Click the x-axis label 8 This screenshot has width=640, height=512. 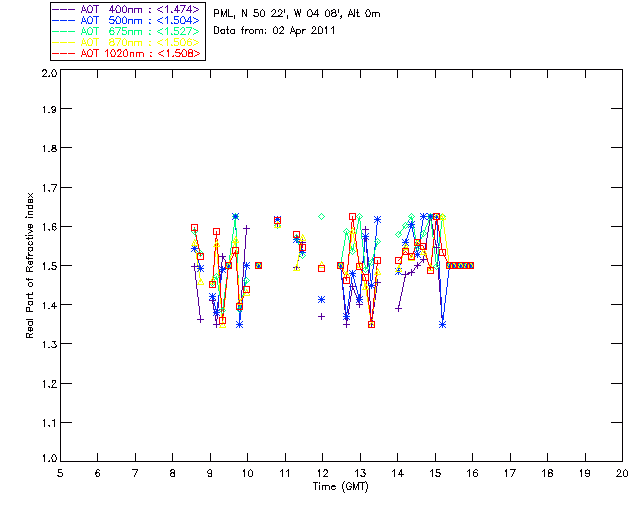pyautogui.click(x=173, y=473)
